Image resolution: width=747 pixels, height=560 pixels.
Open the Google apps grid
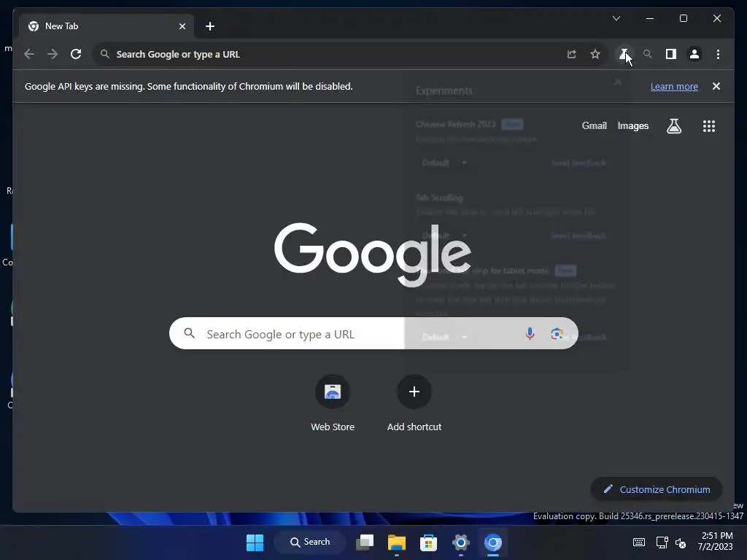click(709, 126)
